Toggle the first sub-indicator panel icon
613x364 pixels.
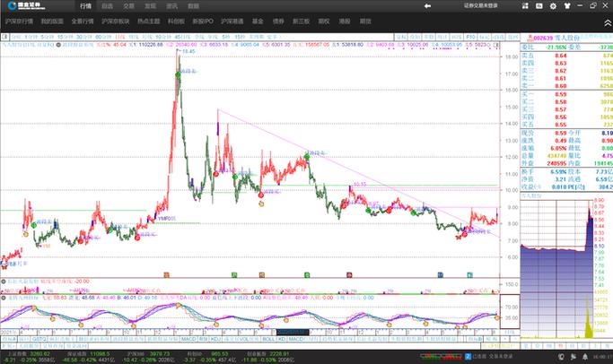coord(4,282)
